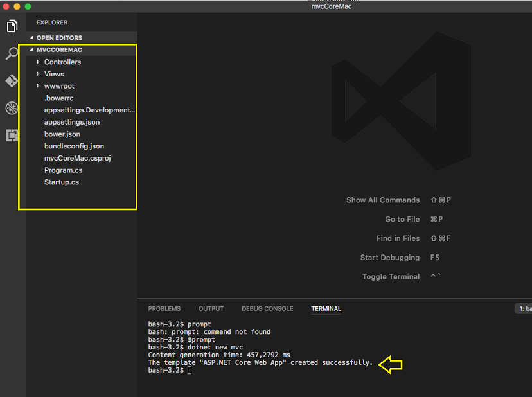Screen dimensions: 532x397
Task: Click the 'Content generation time' terminal line
Action: (219, 355)
